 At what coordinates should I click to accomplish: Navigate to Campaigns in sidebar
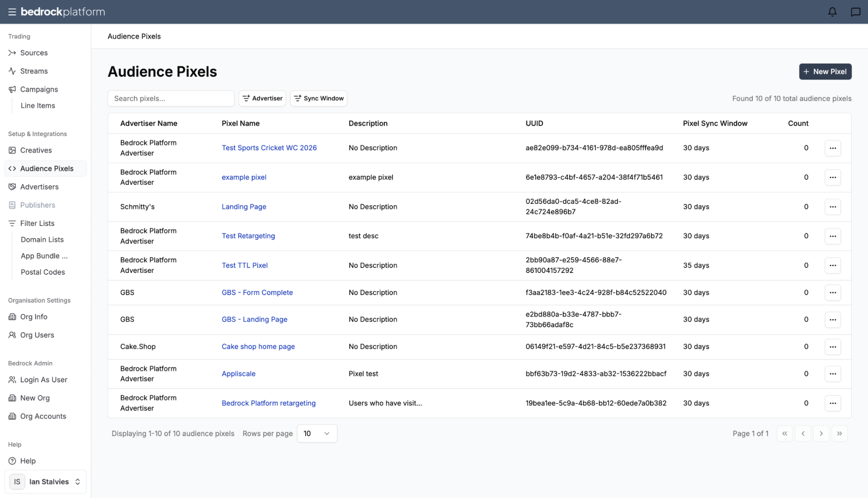(x=39, y=89)
